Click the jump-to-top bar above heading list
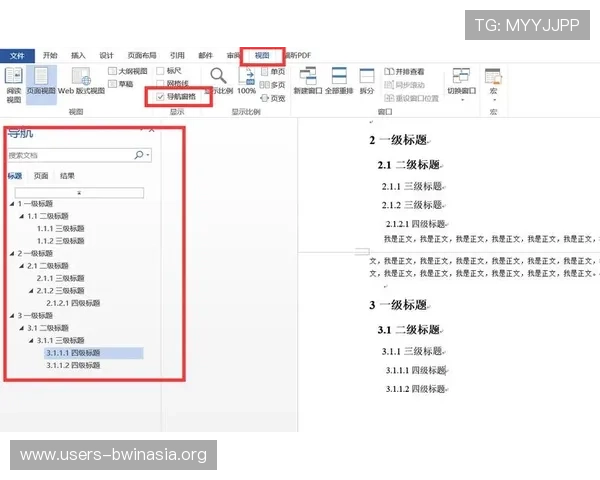This screenshot has height=480, width=600. [x=79, y=193]
